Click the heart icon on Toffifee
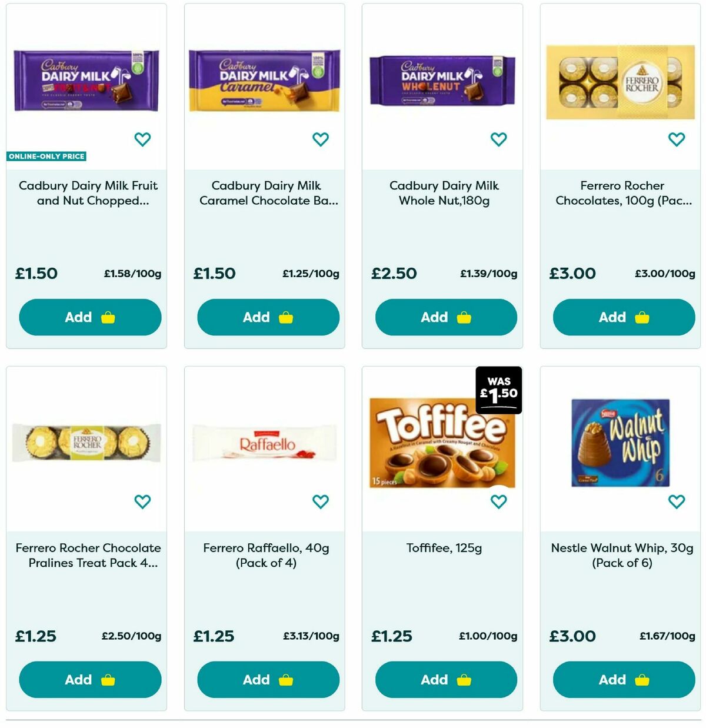 click(x=499, y=502)
